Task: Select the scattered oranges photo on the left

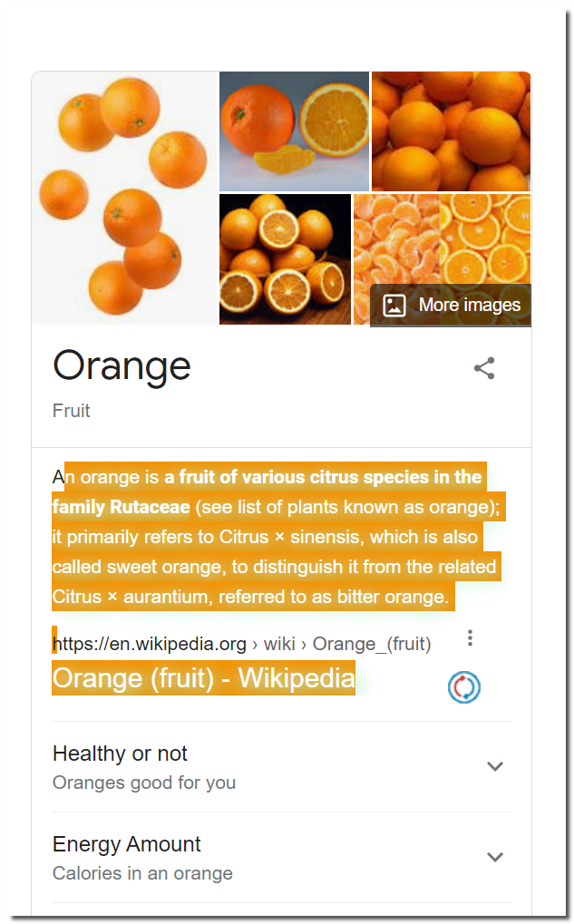Action: point(124,198)
